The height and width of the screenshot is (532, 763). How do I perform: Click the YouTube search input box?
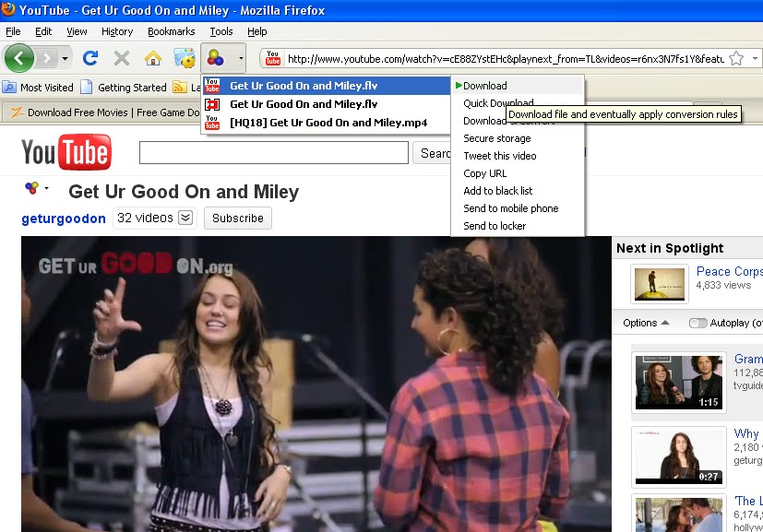273,153
